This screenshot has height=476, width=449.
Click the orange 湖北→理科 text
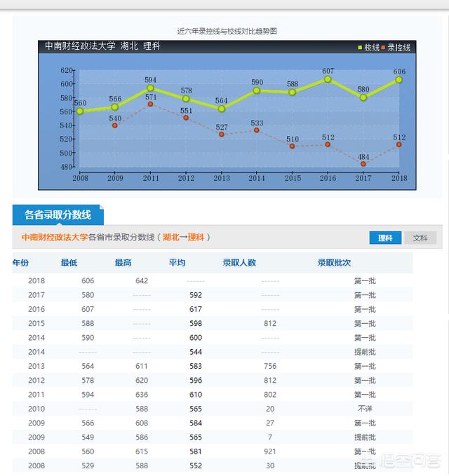[183, 237]
